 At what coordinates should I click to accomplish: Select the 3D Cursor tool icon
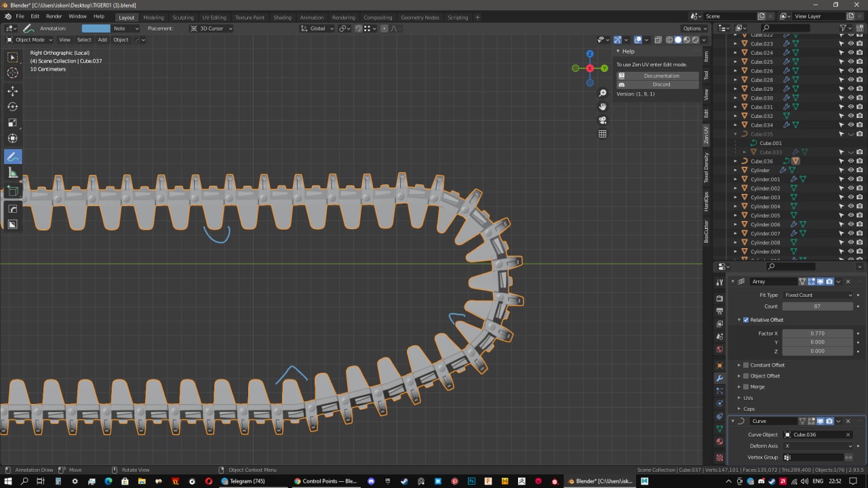[x=13, y=73]
